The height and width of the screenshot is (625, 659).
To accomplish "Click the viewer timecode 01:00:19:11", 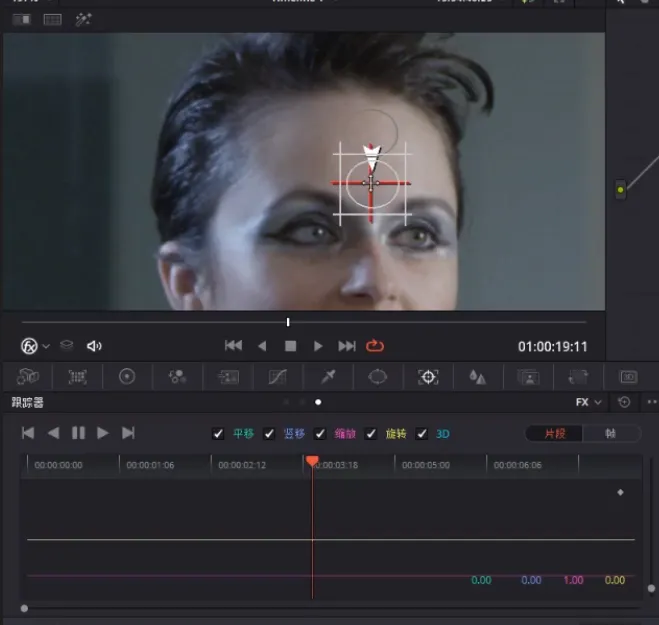I will tap(552, 347).
